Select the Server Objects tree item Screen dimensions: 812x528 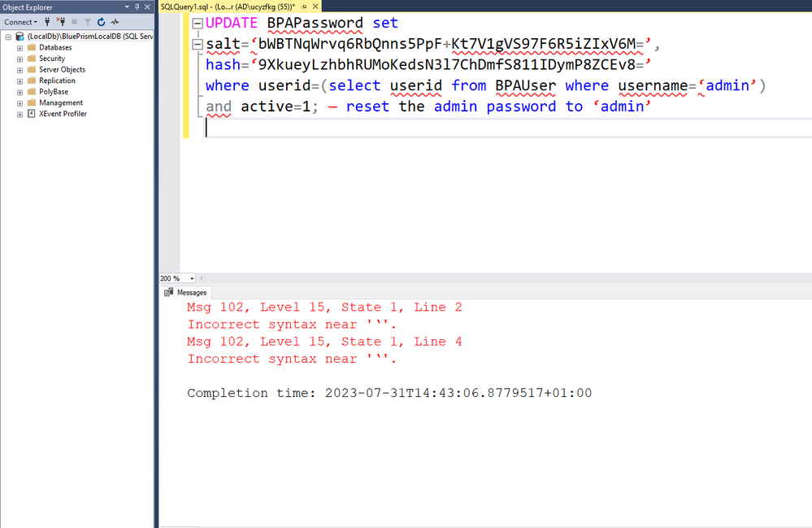62,69
